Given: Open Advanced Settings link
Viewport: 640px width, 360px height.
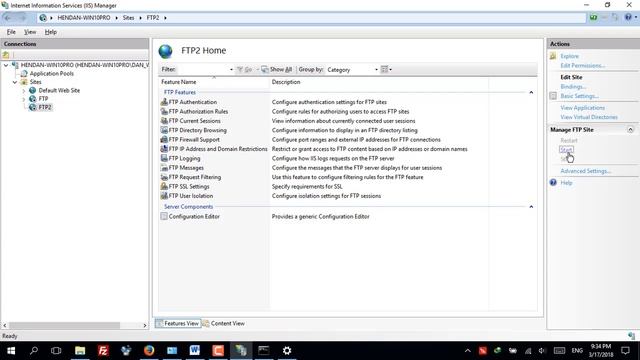Looking at the screenshot, I should [x=585, y=171].
